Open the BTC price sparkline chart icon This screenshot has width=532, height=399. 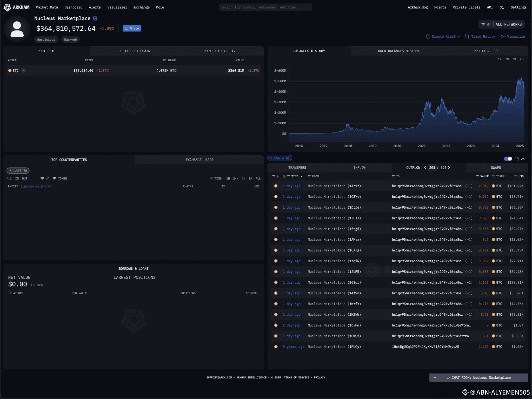(x=23, y=70)
